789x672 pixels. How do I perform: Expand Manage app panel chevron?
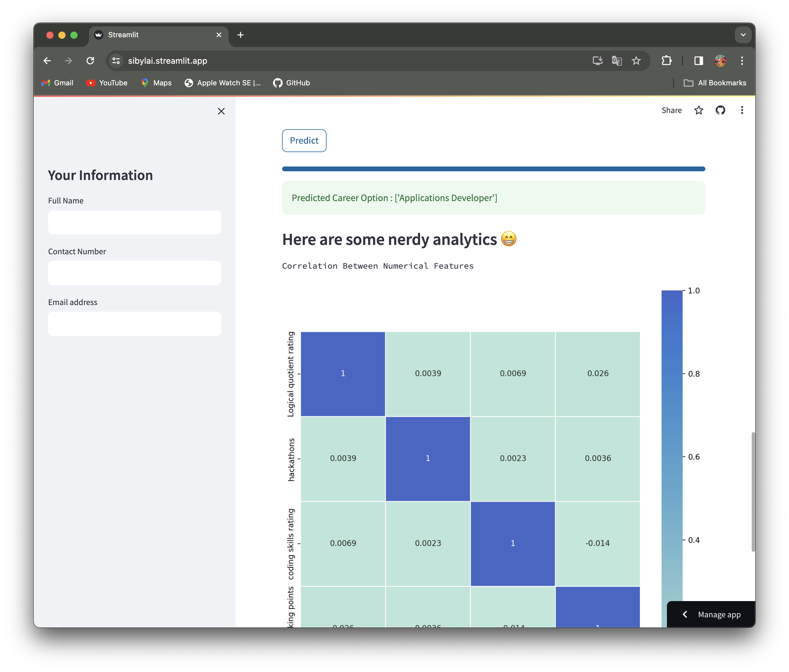tap(685, 614)
